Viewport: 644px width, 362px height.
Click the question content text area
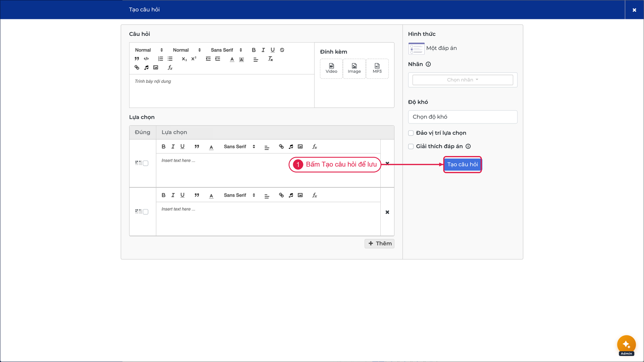pos(222,91)
